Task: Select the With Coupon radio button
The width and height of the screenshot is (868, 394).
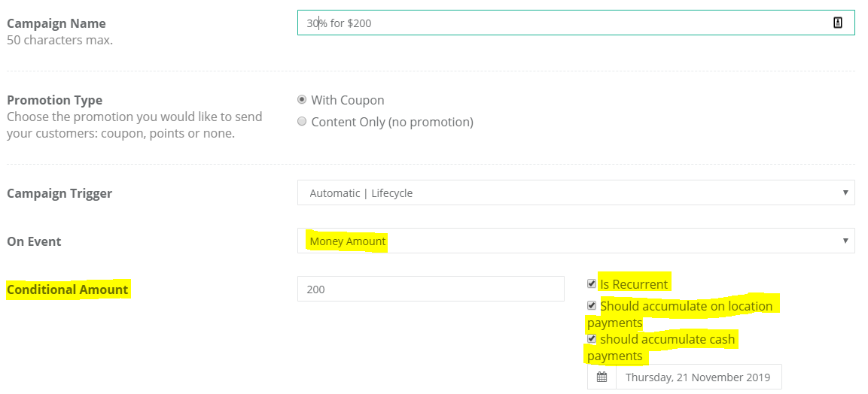Action: click(x=302, y=100)
